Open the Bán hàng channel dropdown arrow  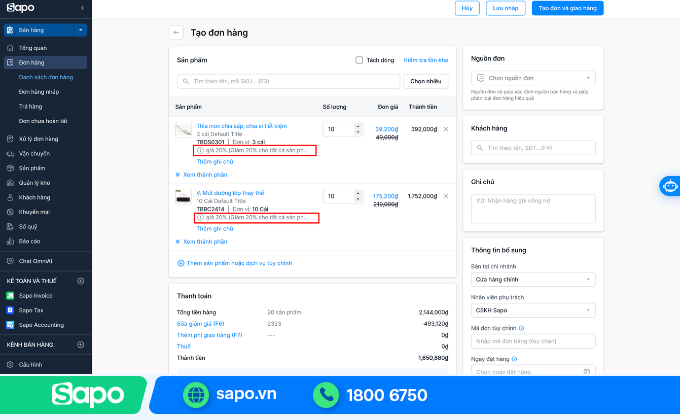tap(81, 30)
